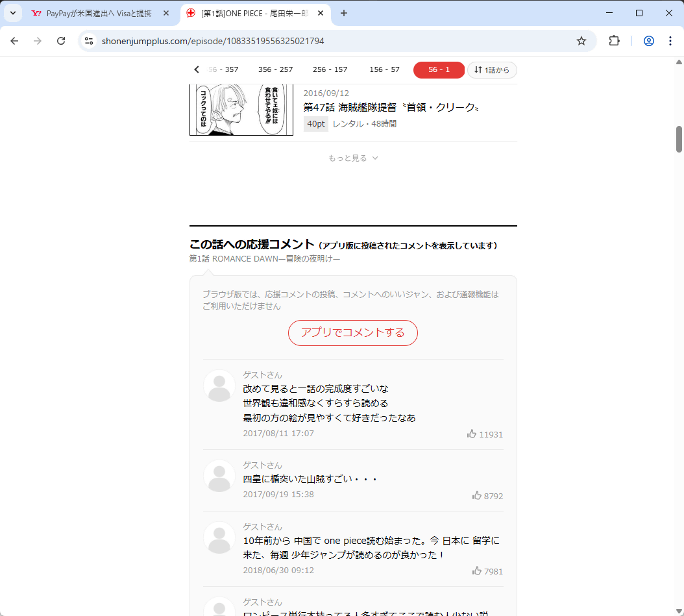
Task: Select episode range 356 - 257
Action: tap(275, 69)
